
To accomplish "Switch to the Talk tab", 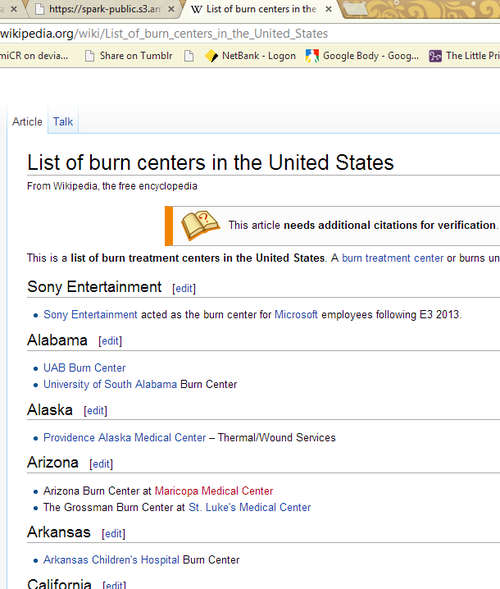I will [x=63, y=122].
